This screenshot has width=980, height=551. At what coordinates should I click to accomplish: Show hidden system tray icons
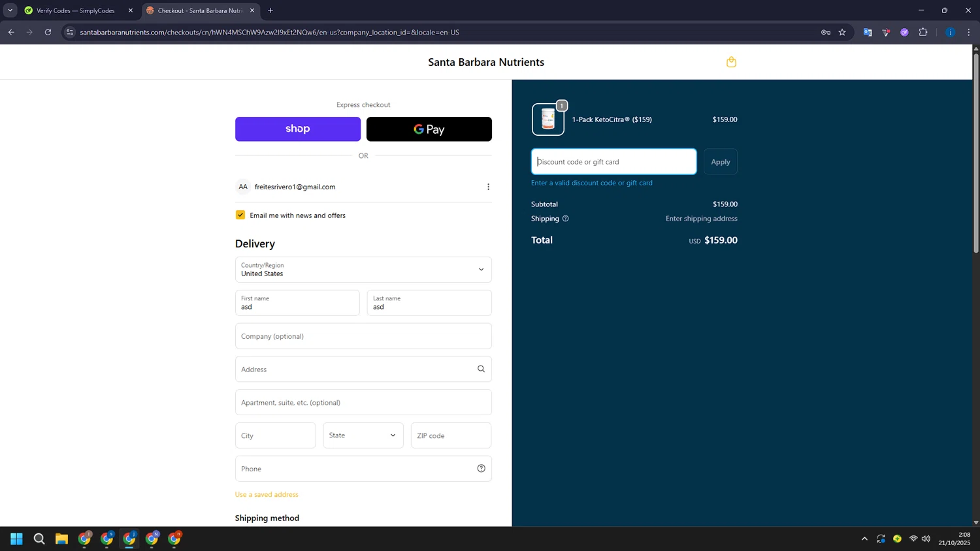864,539
